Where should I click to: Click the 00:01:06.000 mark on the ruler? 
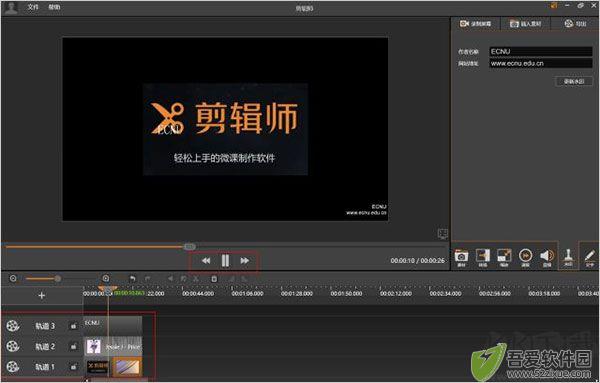point(247,293)
